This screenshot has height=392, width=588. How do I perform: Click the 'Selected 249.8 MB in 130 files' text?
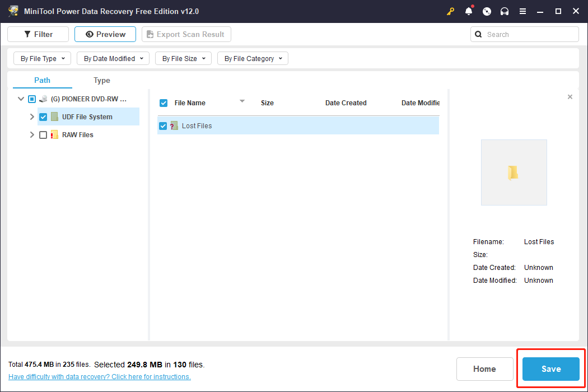150,365
